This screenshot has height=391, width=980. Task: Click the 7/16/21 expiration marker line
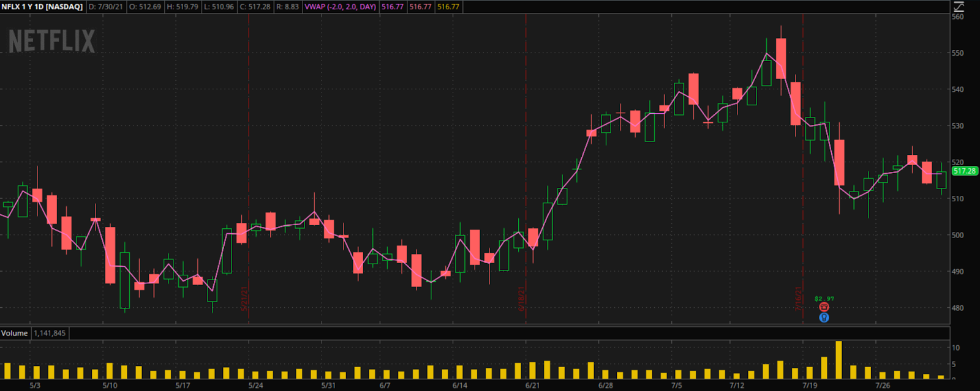(803, 169)
